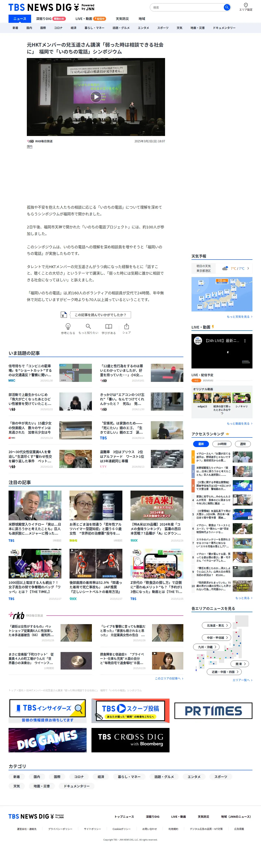The height and width of the screenshot is (868, 261).
Task: Click the 参考になる lightbulb reaction icon
Action: pos(68,326)
